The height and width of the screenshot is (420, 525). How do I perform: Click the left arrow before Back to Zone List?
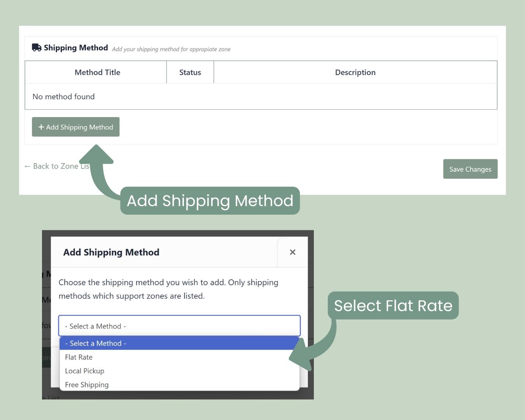[x=27, y=166]
